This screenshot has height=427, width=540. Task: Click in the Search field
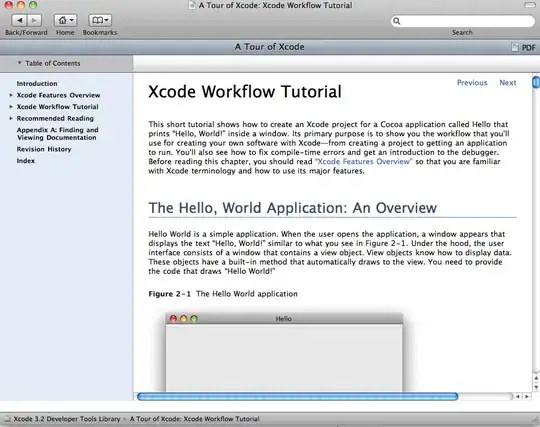[x=463, y=21]
